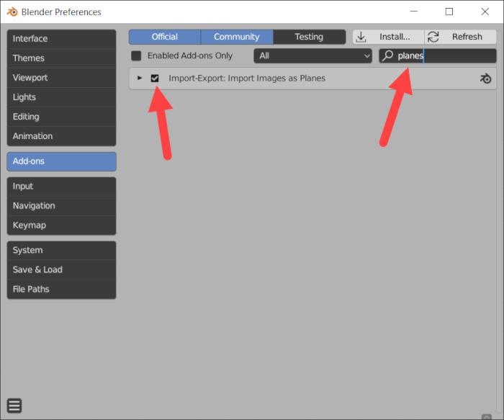Open the All category dropdown

[x=312, y=55]
